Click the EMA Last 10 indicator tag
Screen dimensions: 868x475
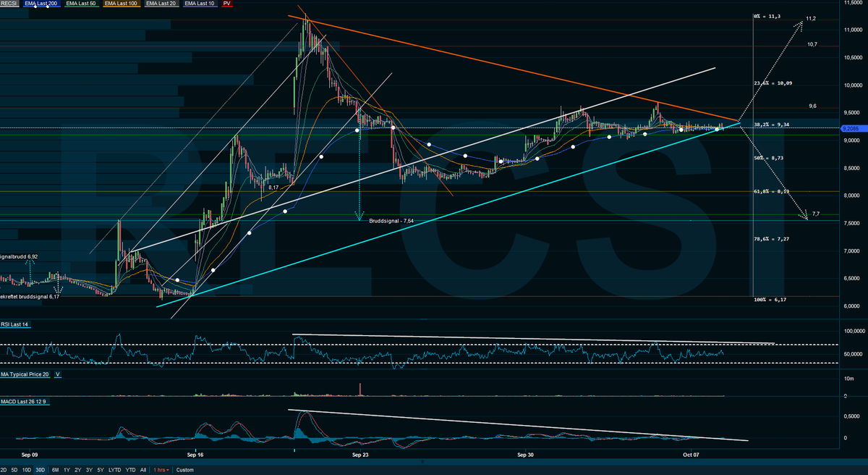(x=200, y=4)
